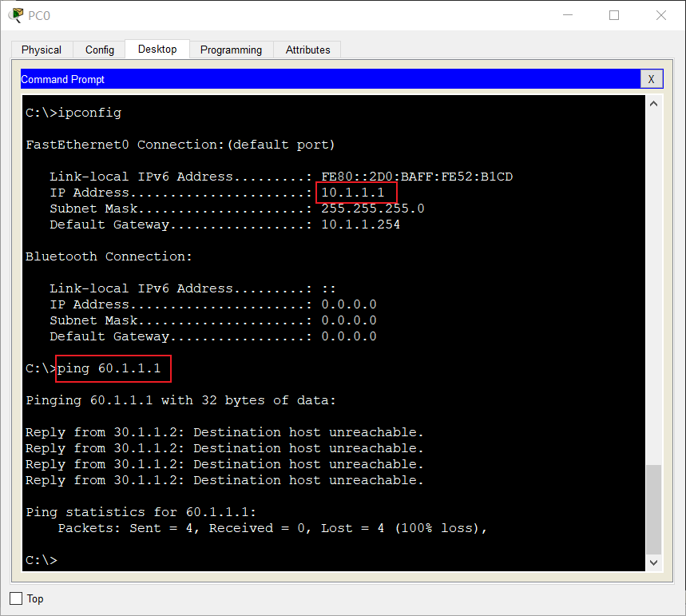View the Attributes tab
686x616 pixels.
coord(307,50)
